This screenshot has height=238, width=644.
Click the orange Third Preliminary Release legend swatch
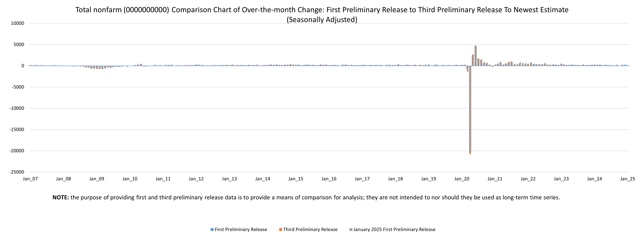[x=281, y=229]
